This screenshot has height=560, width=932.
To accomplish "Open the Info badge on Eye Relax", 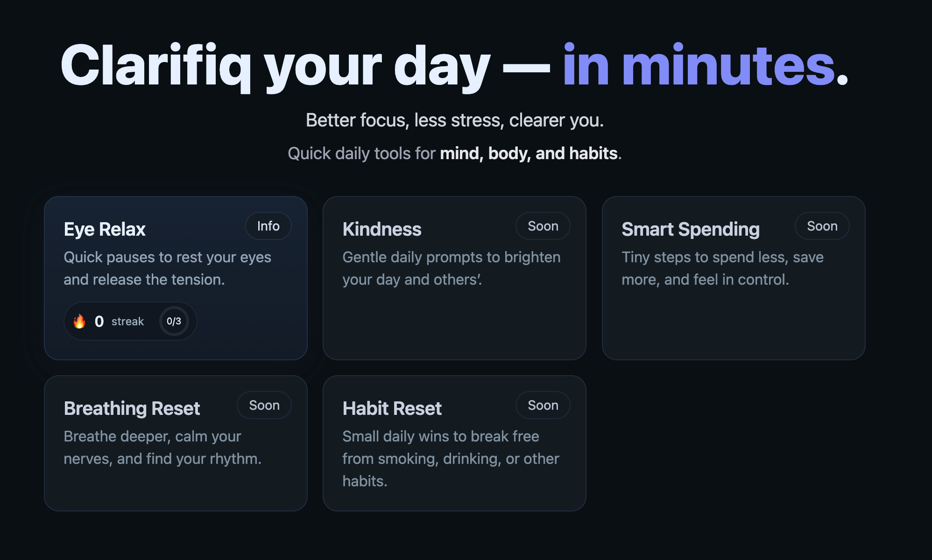I will coord(268,226).
